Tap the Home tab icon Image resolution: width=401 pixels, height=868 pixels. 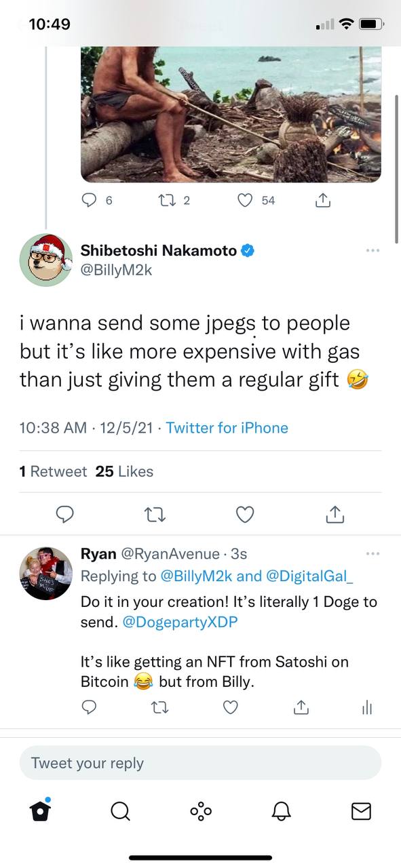[41, 810]
